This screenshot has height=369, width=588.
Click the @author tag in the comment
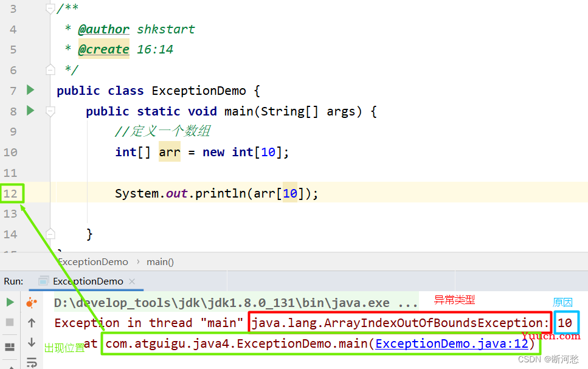click(x=103, y=29)
